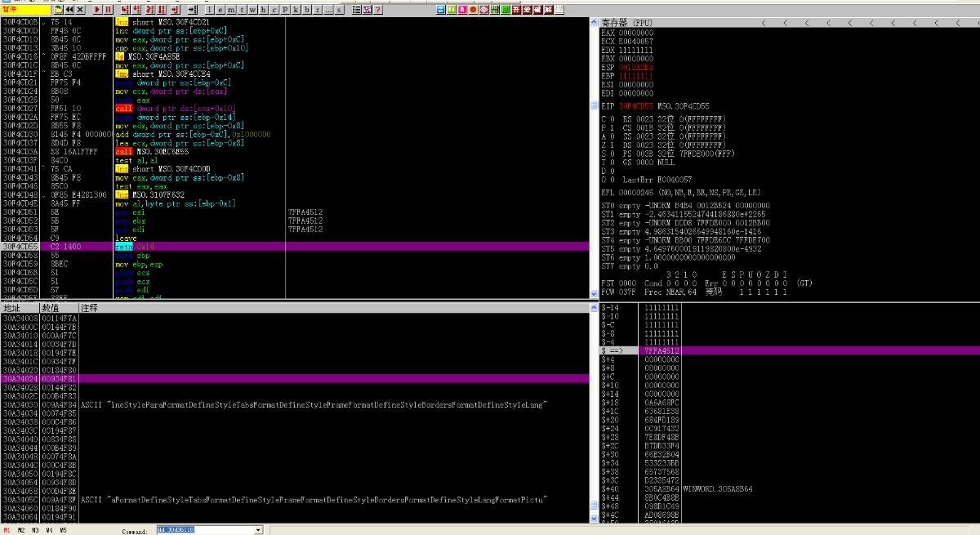Click the dump pane value column header

click(x=58, y=308)
